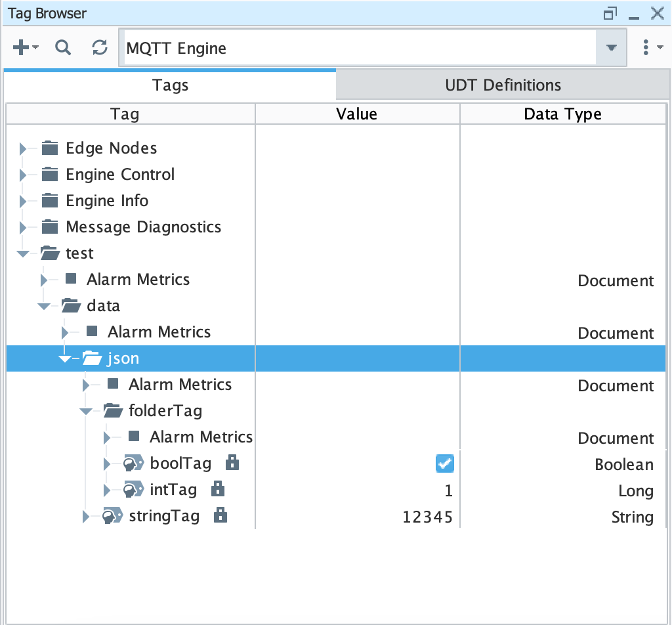The image size is (672, 625).
Task: Click the lock icon beside stringTag
Action: (x=221, y=516)
